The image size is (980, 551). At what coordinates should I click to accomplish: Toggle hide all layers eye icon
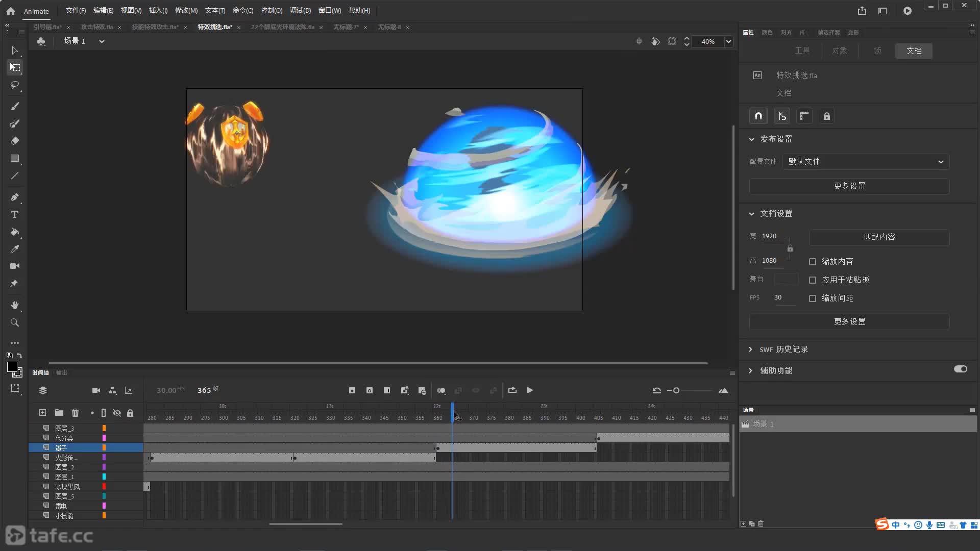click(x=117, y=413)
